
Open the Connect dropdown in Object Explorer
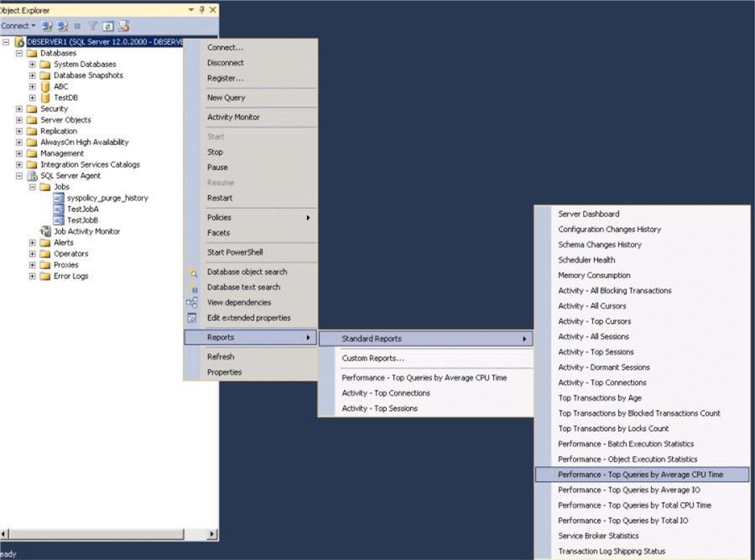[x=17, y=25]
